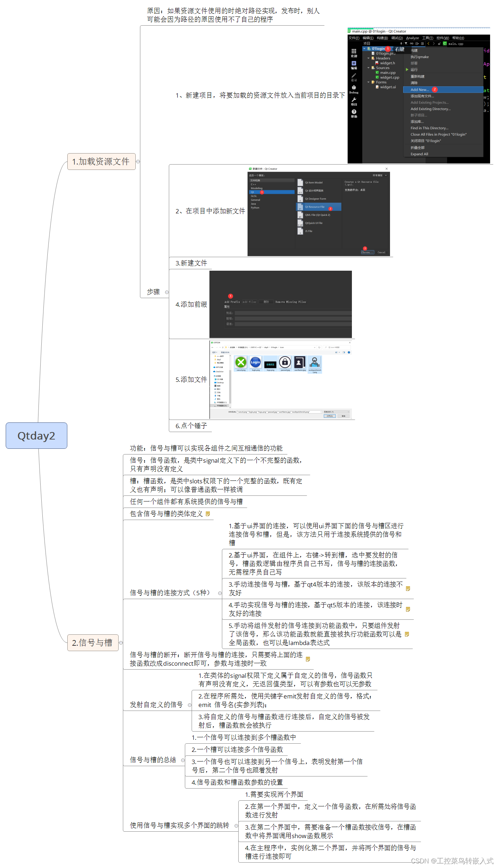Image resolution: width=499 pixels, height=868 pixels.
Task: Click the 打开(O) button in file dialog
Action: coord(329,416)
